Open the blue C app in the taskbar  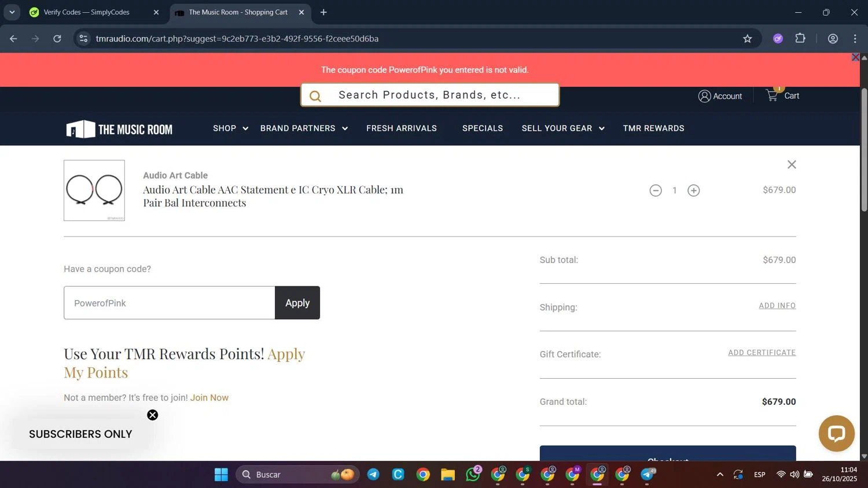(398, 475)
